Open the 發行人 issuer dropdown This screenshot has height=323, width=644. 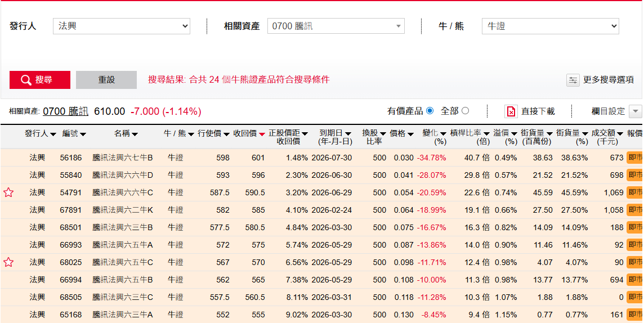[x=122, y=26]
